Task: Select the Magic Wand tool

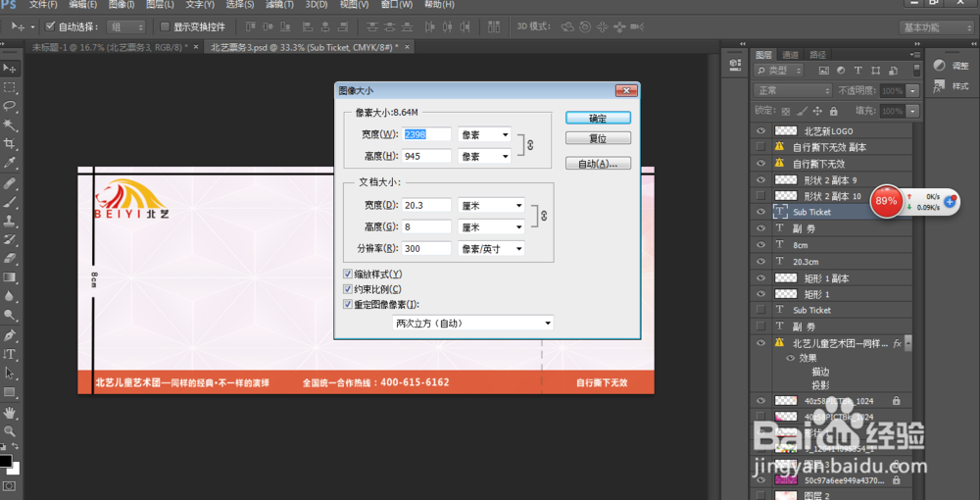Action: [10, 125]
